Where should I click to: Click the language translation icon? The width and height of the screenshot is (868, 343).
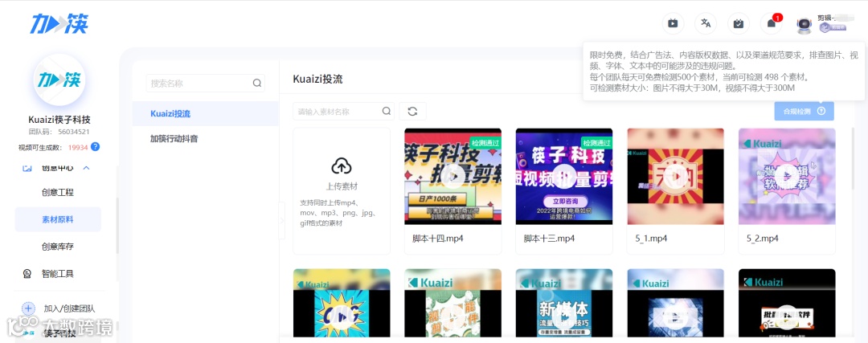[x=706, y=23]
